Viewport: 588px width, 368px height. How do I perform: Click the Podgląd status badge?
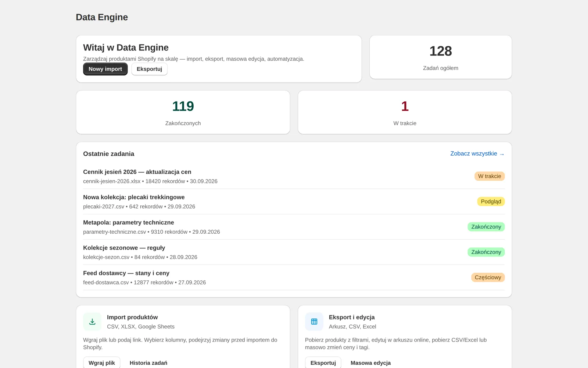(491, 202)
